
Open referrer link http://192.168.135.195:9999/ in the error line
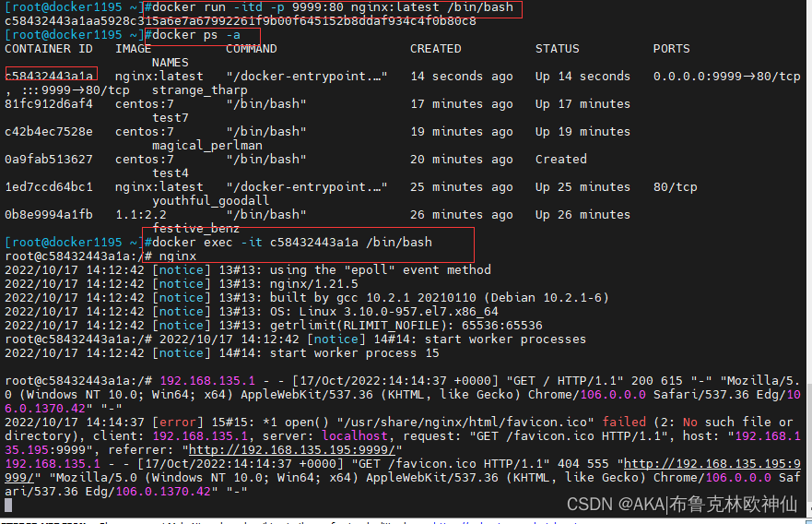(x=291, y=450)
